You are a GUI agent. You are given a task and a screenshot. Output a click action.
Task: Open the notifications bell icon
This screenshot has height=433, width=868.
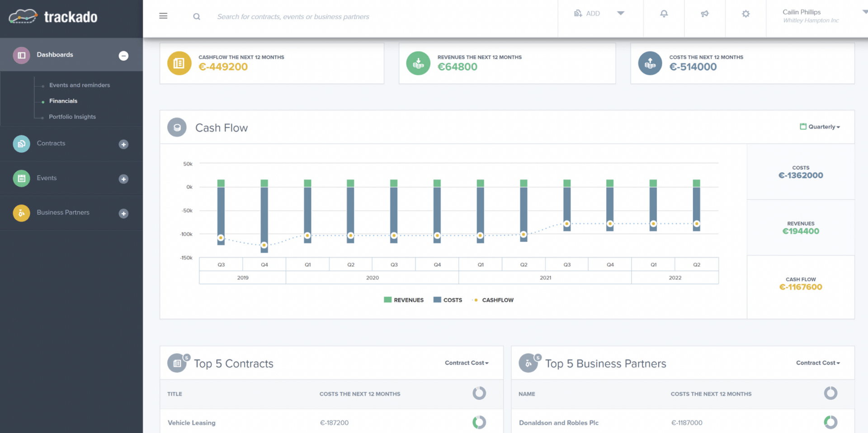tap(663, 14)
